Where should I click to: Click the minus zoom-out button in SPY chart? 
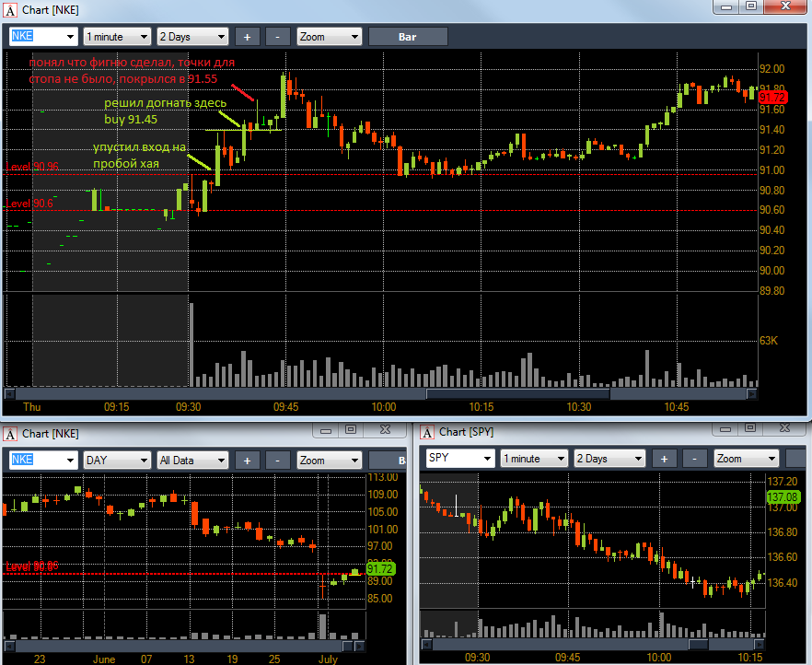point(694,459)
